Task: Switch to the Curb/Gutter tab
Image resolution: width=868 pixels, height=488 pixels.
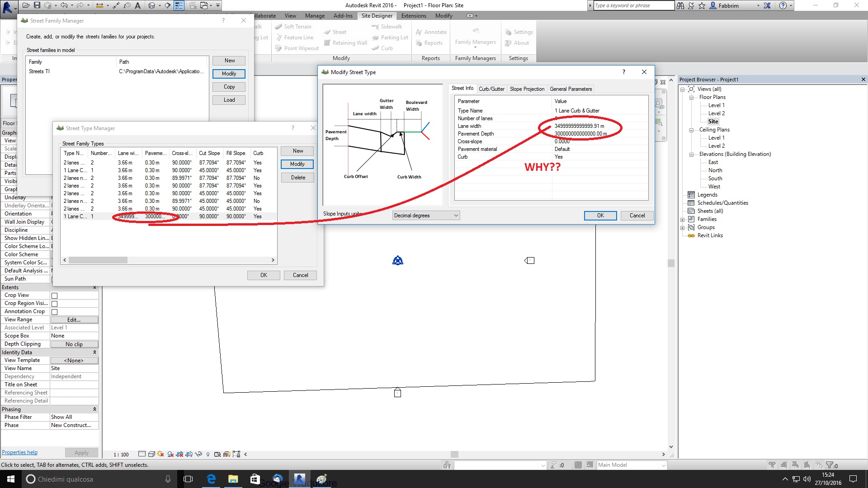Action: tap(491, 89)
